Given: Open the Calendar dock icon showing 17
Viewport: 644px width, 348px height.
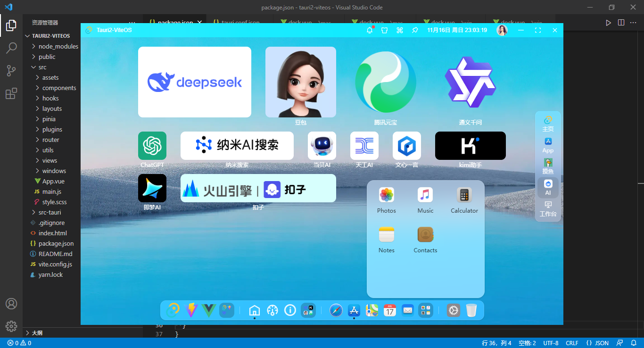Looking at the screenshot, I should click(389, 310).
